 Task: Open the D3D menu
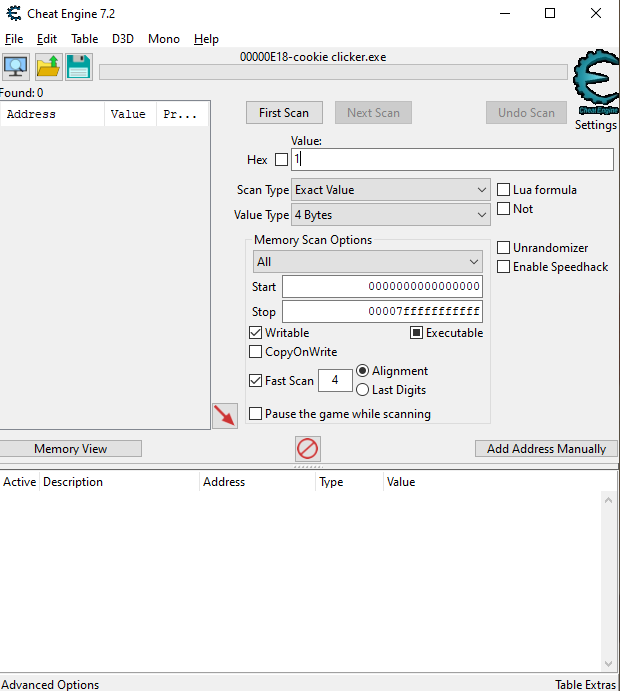122,39
